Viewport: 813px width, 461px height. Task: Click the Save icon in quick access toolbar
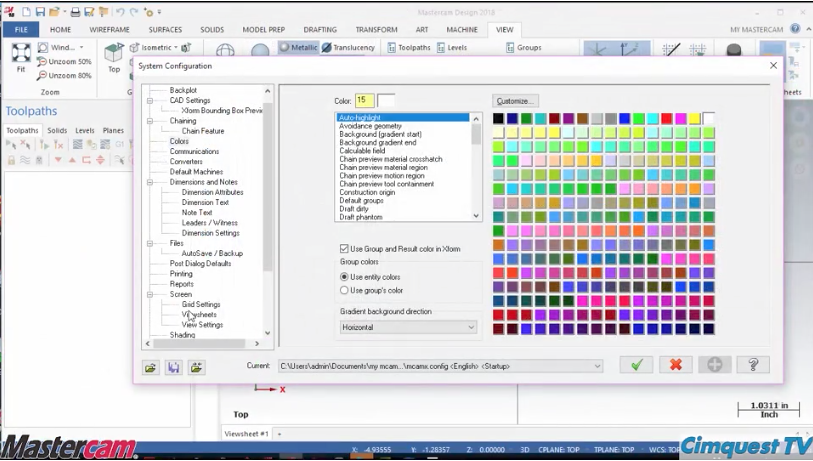40,11
